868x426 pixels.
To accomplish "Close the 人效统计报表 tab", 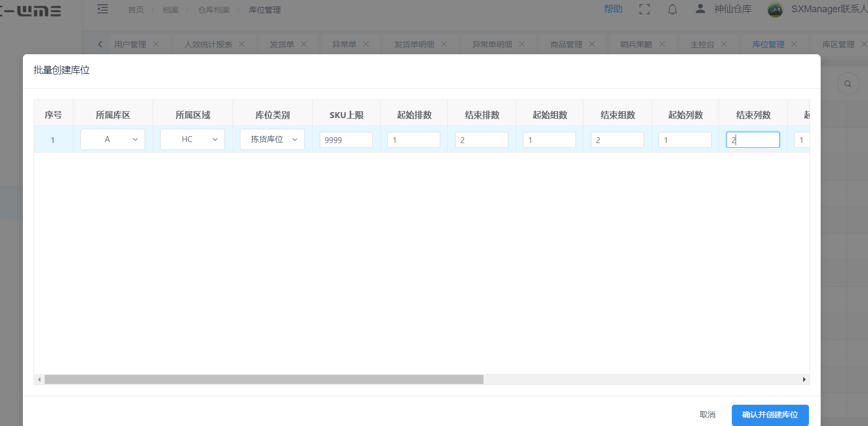I will coord(241,44).
